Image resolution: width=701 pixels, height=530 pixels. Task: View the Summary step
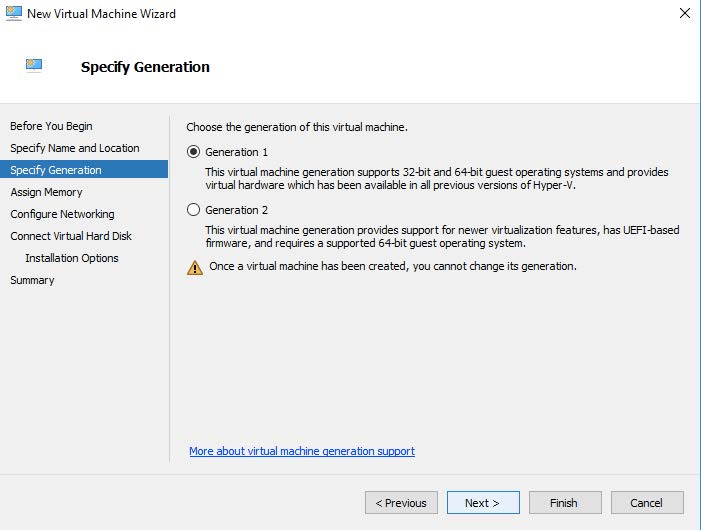32,280
